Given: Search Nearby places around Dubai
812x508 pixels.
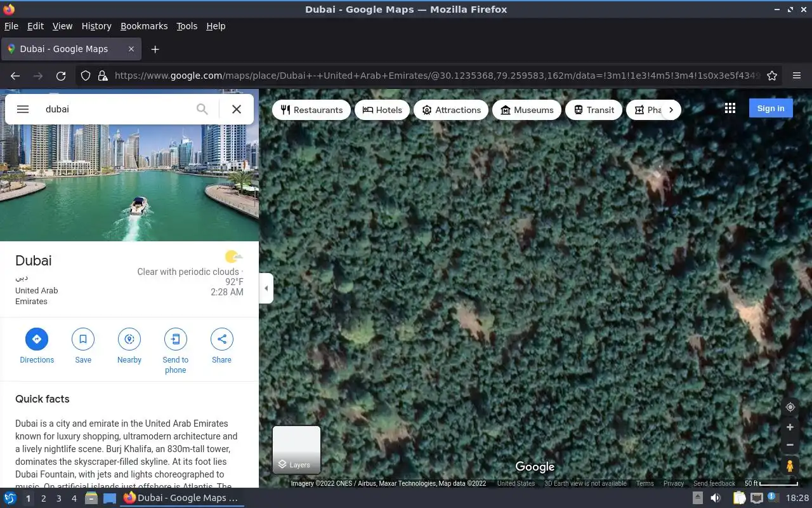Looking at the screenshot, I should click(x=129, y=346).
